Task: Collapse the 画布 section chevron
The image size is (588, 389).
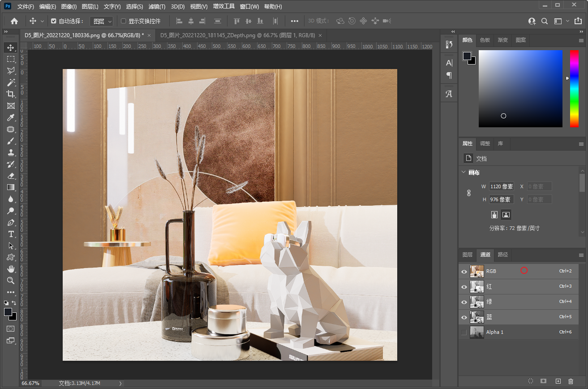Action: [463, 173]
